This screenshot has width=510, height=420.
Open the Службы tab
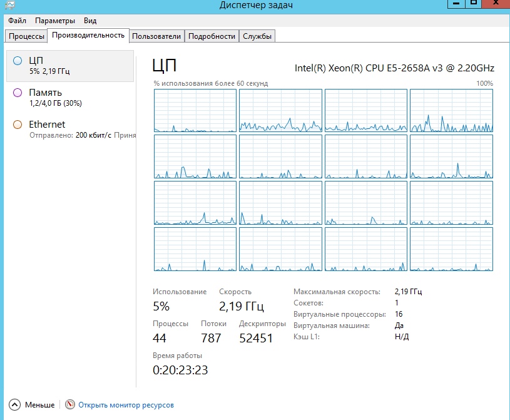pos(257,36)
